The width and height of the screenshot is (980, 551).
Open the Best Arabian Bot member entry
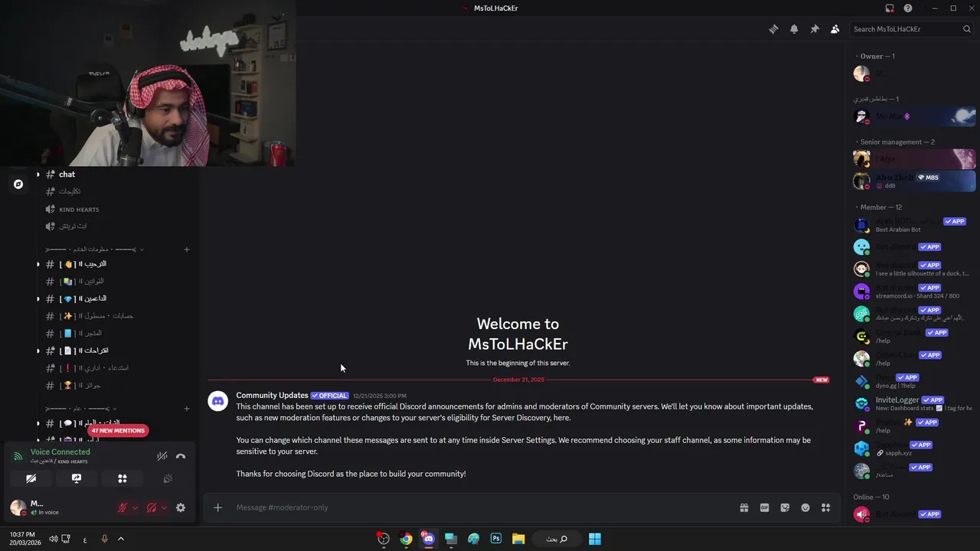coord(913,225)
